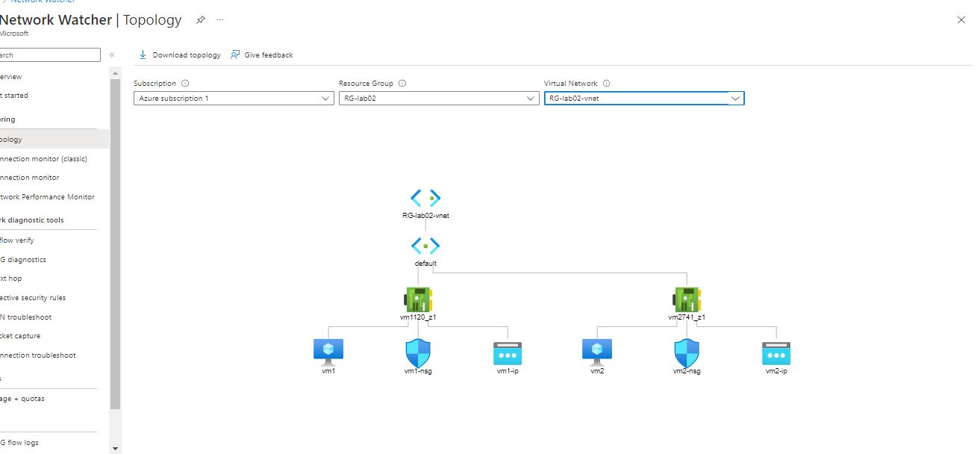Select the vm1120_z1 network interface icon
Screen dimensions: 980x454
pyautogui.click(x=417, y=298)
